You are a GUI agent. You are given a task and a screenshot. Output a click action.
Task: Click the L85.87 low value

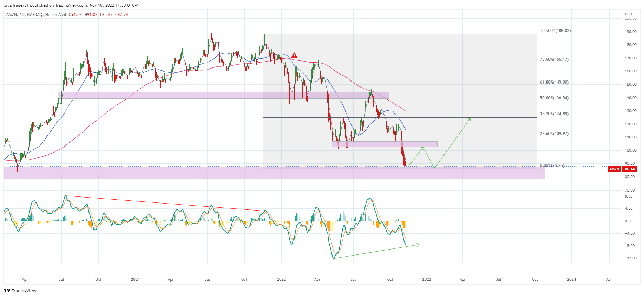pos(106,15)
